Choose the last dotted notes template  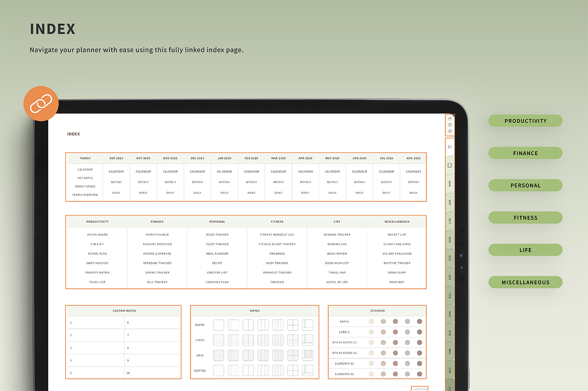(x=308, y=370)
